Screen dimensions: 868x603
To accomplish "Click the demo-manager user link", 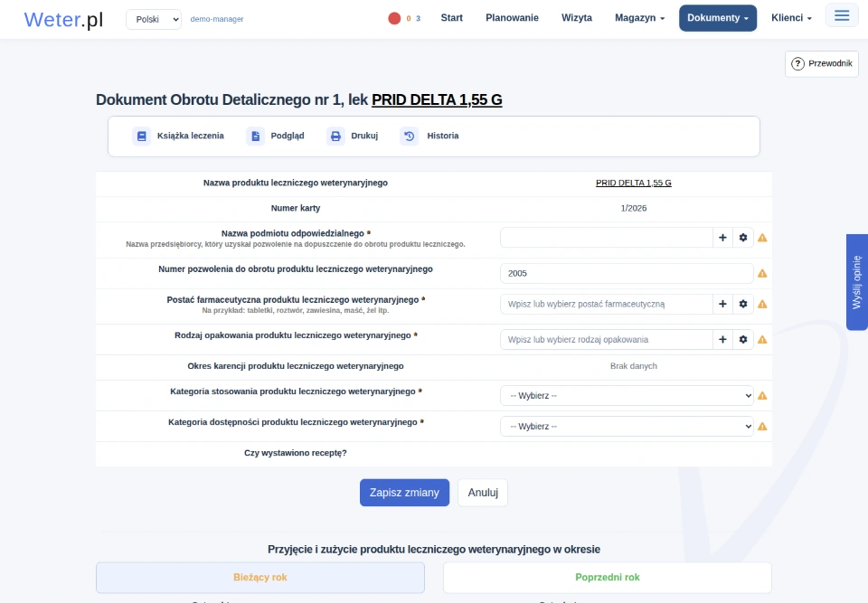I will [216, 19].
